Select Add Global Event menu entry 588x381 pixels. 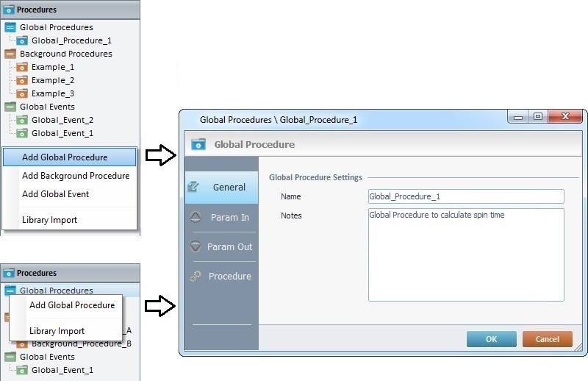click(x=56, y=194)
